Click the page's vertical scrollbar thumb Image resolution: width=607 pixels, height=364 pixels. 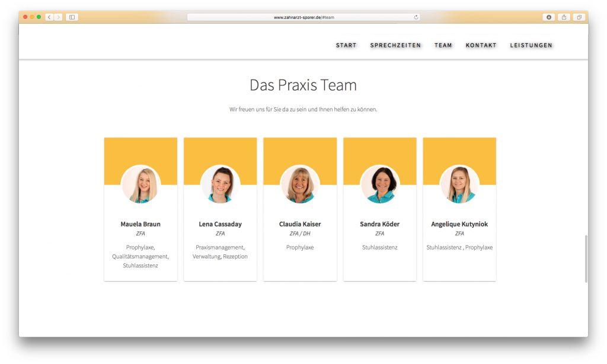click(586, 258)
